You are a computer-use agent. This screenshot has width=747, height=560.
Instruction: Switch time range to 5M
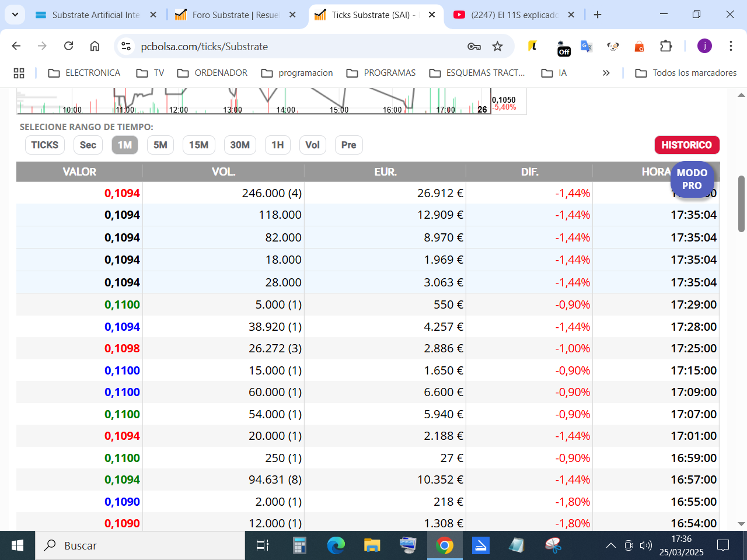tap(160, 145)
